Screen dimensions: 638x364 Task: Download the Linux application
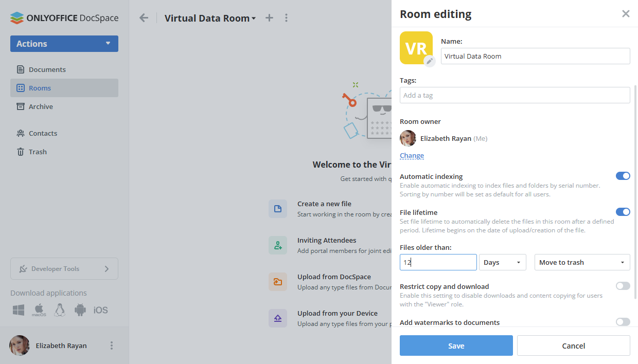point(60,310)
